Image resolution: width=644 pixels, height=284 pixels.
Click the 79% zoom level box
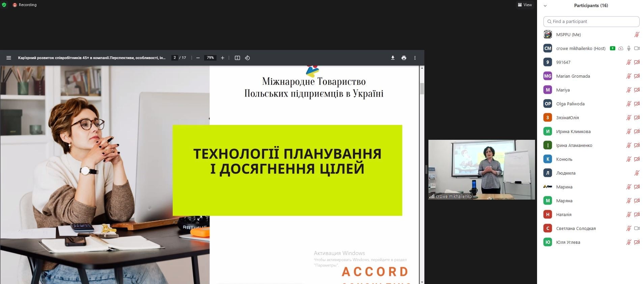(210, 58)
